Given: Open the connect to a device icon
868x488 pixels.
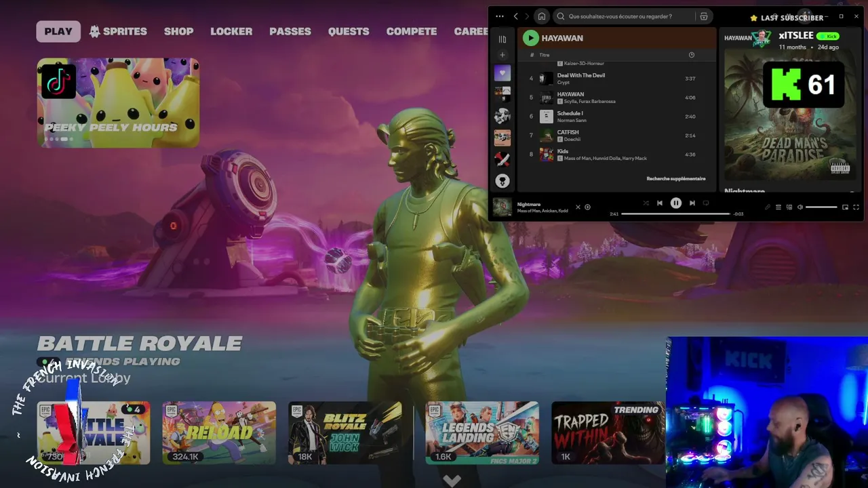Looking at the screenshot, I should point(789,207).
